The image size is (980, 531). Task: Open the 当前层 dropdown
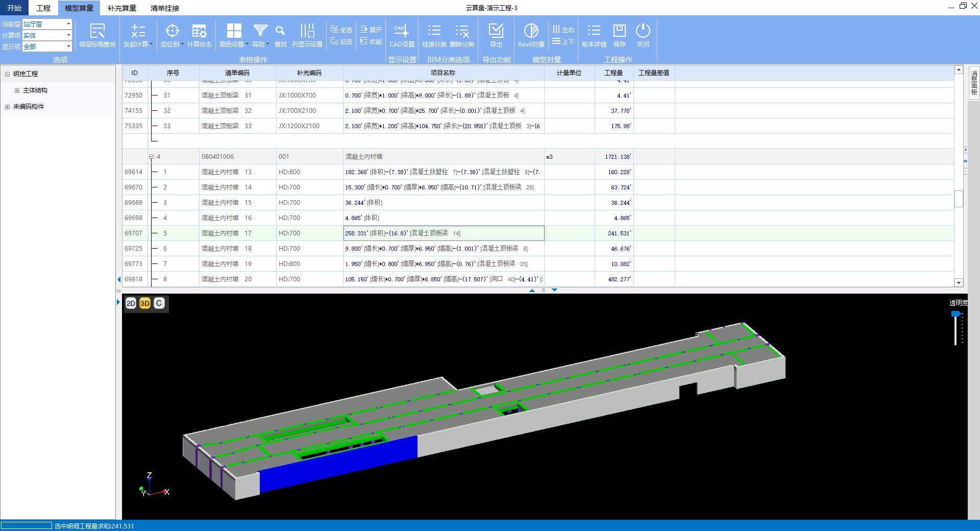(x=68, y=24)
